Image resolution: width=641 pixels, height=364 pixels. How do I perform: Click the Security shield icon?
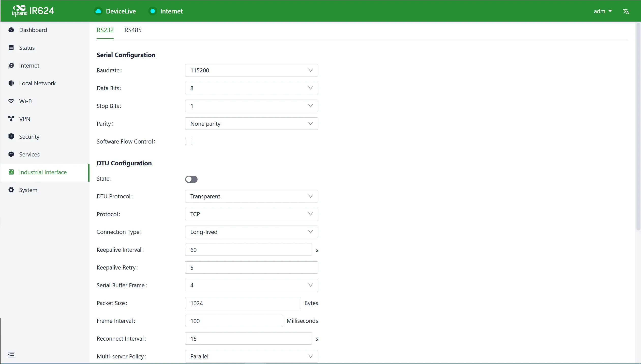click(x=11, y=137)
